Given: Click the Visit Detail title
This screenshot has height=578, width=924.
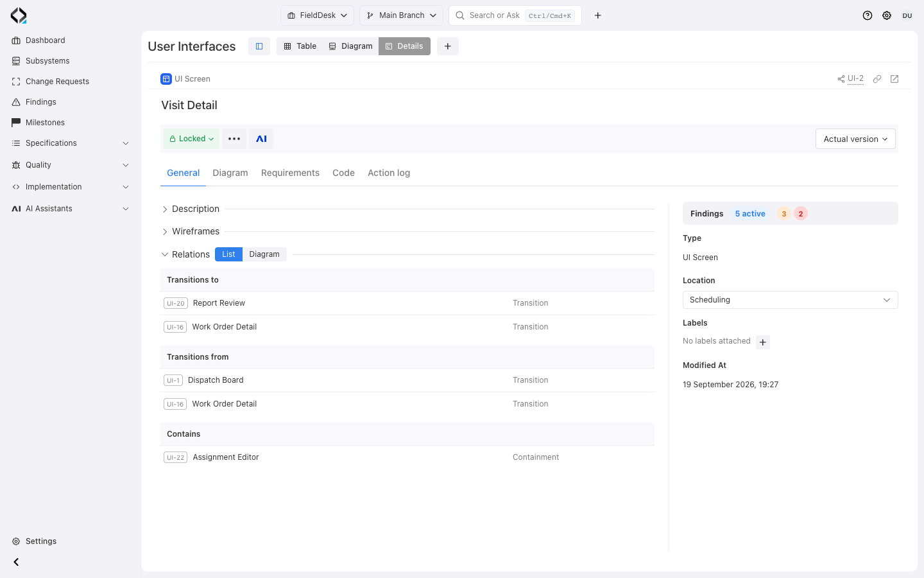Looking at the screenshot, I should 189,105.
